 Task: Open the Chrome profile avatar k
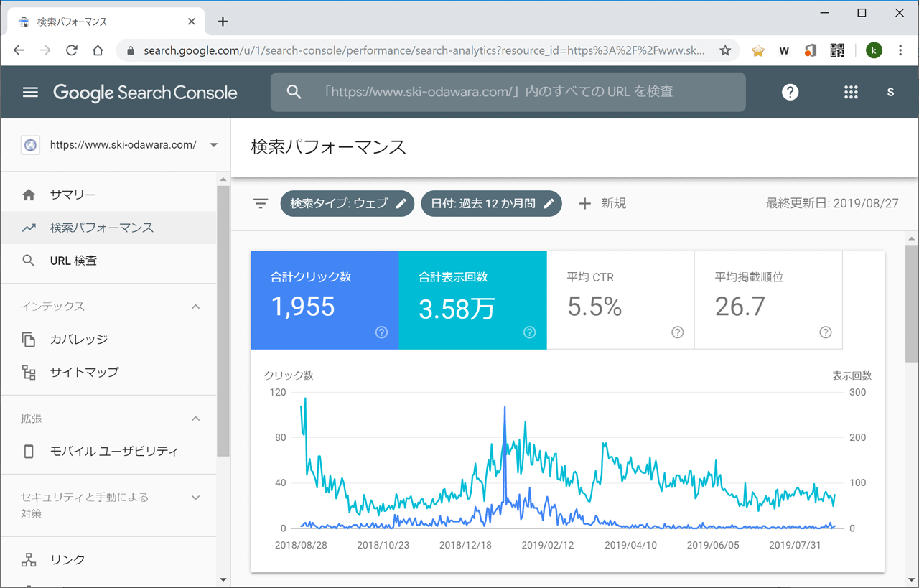874,50
